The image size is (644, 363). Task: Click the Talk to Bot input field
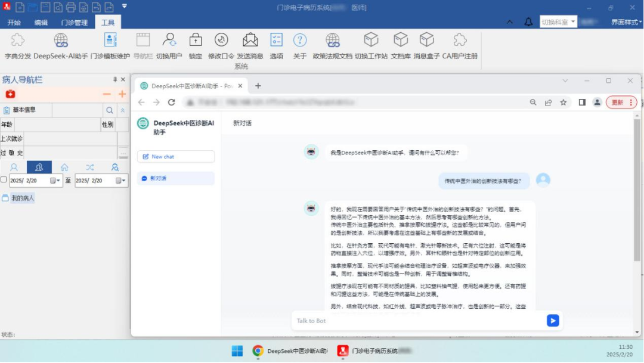(420, 321)
